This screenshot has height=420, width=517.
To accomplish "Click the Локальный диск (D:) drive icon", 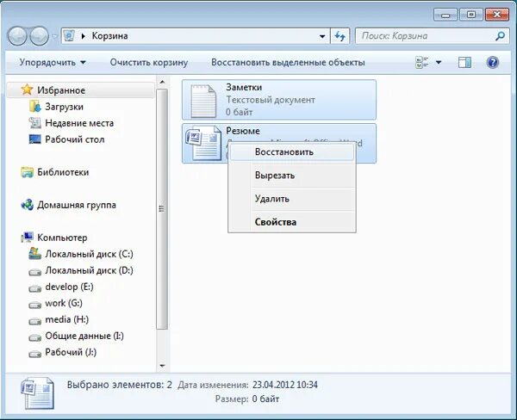I will [x=34, y=272].
